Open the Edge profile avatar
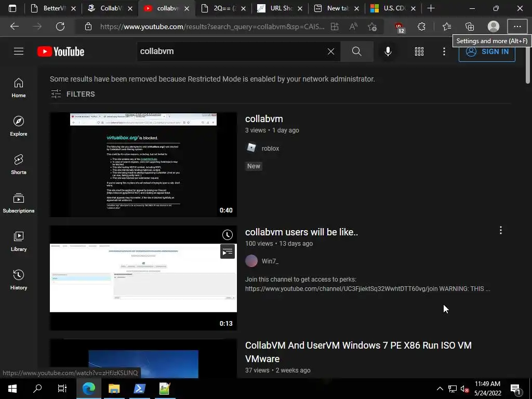 pyautogui.click(x=494, y=26)
